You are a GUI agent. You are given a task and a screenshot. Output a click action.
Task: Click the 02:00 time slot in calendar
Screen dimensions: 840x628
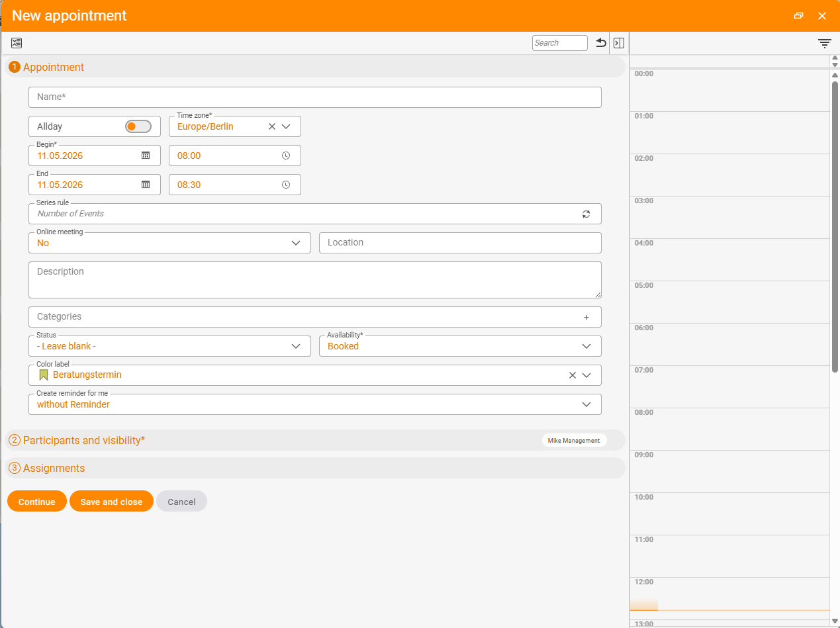[x=729, y=175]
